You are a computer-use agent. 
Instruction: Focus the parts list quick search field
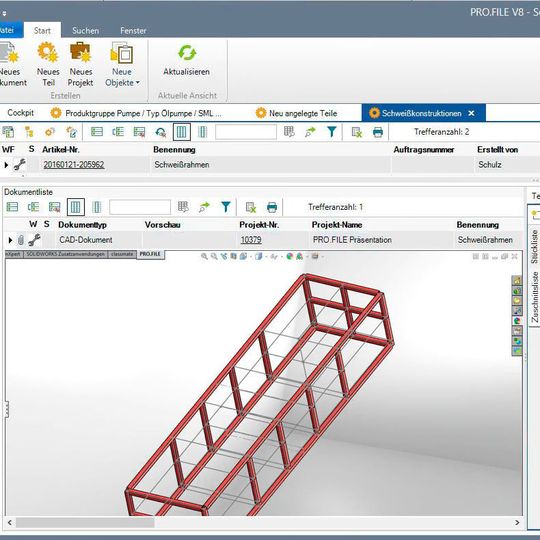tap(246, 132)
